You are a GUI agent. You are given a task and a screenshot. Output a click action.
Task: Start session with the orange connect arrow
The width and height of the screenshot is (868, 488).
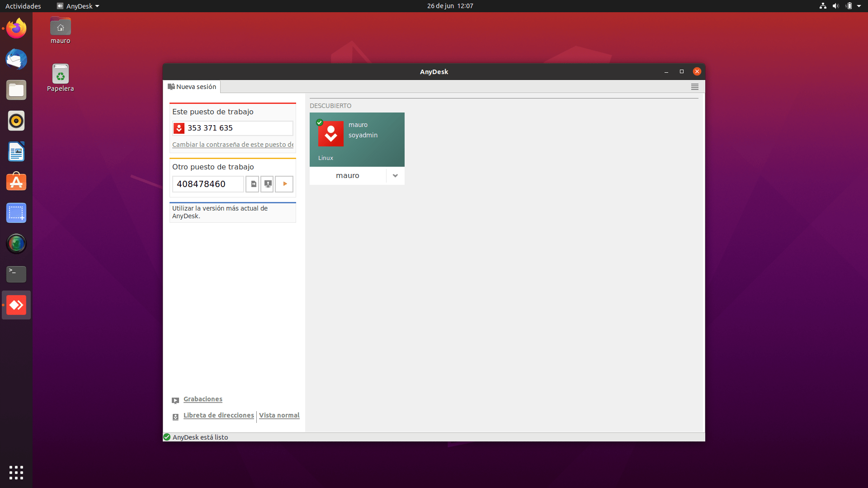click(284, 184)
